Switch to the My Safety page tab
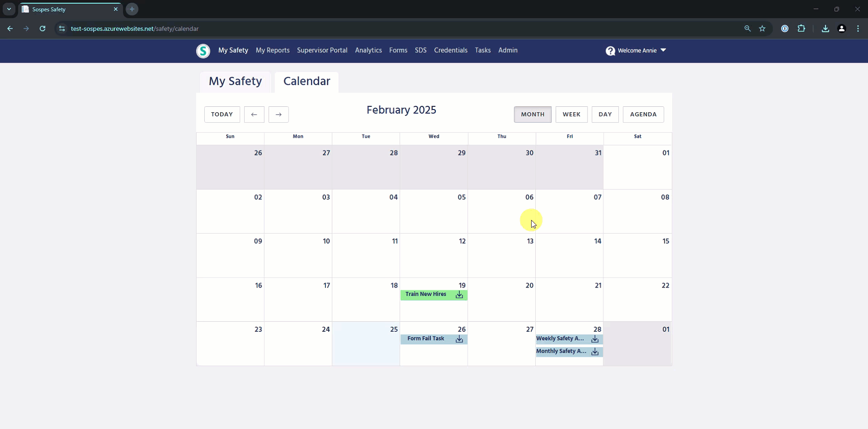Screen dimensions: 868x429 pyautogui.click(x=235, y=82)
